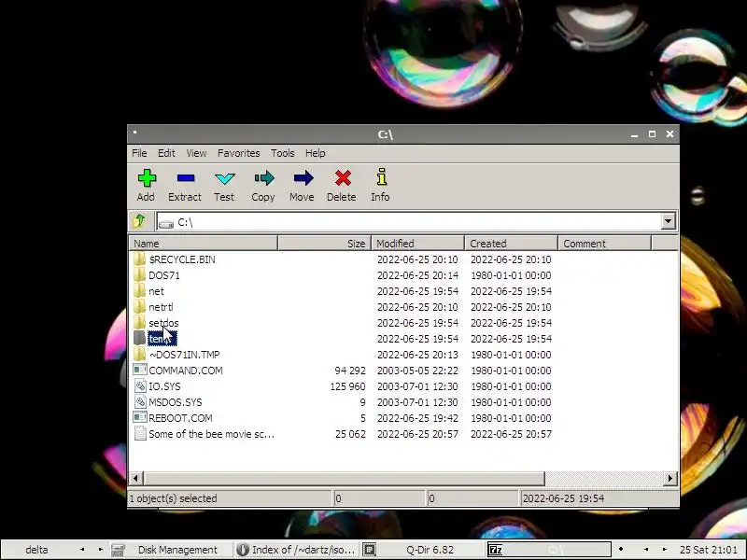
Task: Click the bee movie text file icon
Action: (x=139, y=434)
